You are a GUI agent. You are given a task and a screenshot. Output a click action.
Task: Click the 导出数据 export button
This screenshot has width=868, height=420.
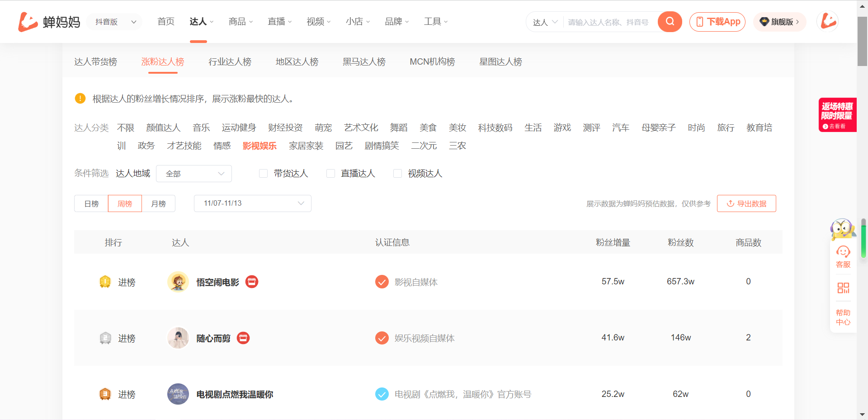[746, 203]
